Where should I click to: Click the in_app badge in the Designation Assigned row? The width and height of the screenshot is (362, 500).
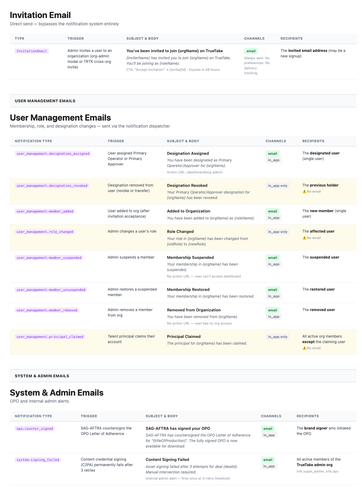pos(274,160)
